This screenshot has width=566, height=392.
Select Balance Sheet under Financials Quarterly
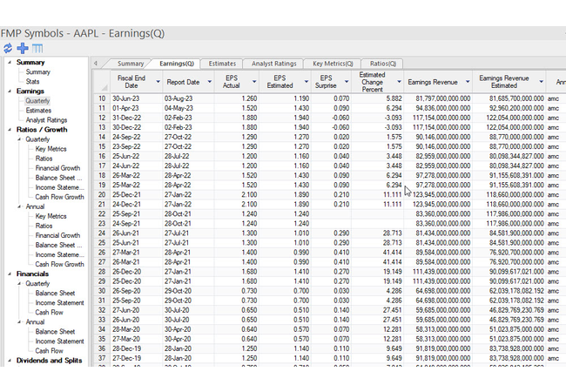[x=55, y=293]
